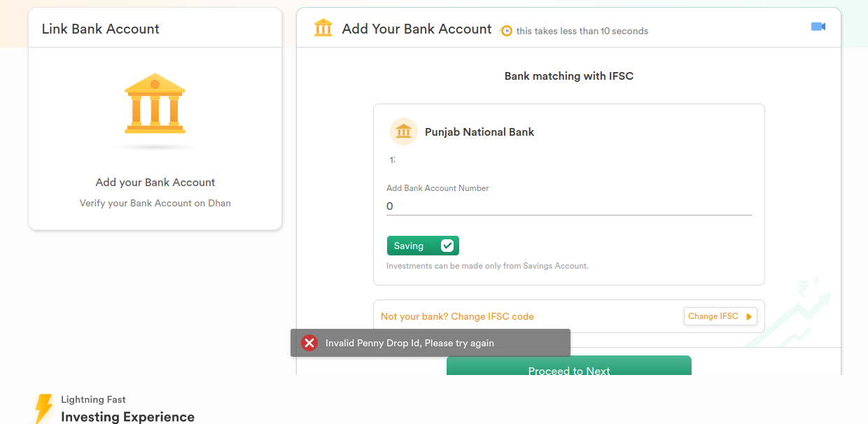This screenshot has height=424, width=868.
Task: Click the Add Your Bank Account heading
Action: coord(416,29)
